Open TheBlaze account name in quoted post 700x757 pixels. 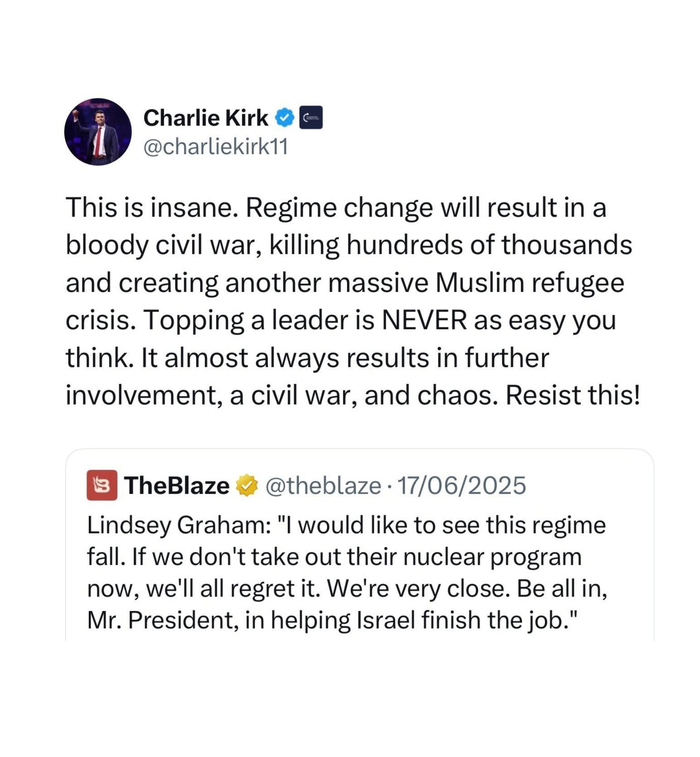[177, 485]
